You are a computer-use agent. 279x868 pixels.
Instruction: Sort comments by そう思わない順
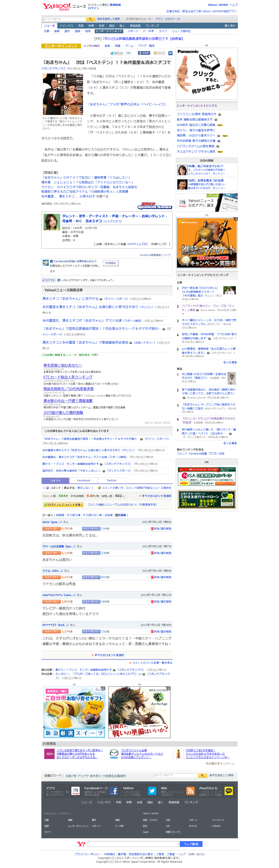pos(92,515)
